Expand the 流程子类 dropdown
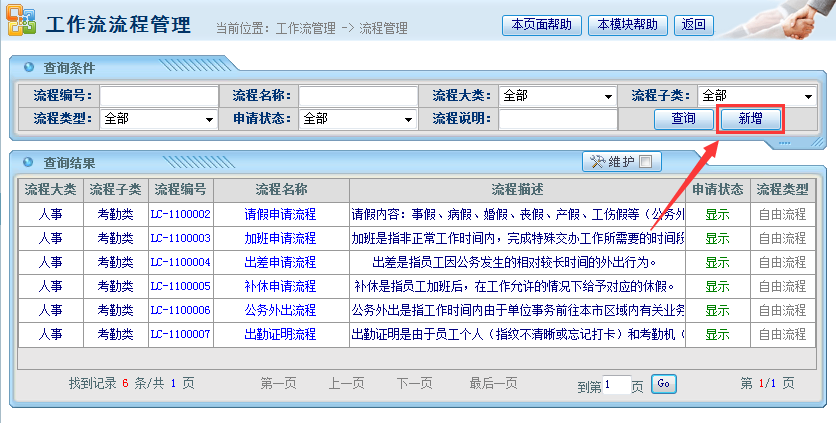The height and width of the screenshot is (423, 836). (756, 96)
